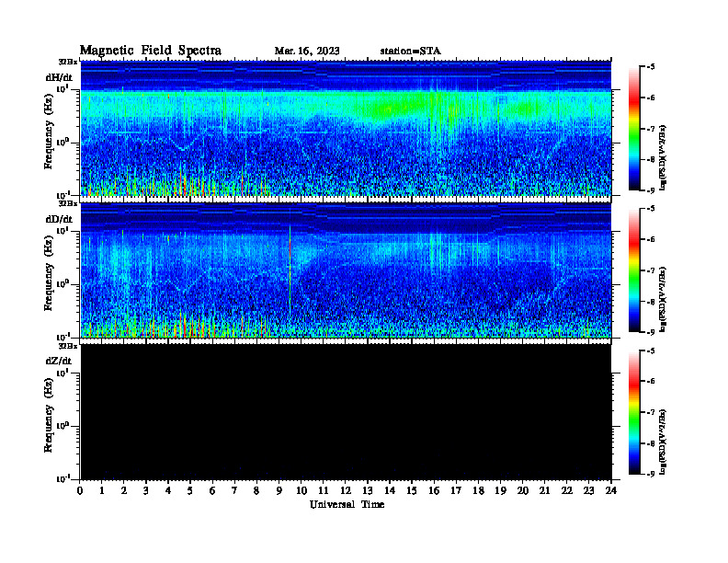Click the "Universal Time" axis title

347,504
